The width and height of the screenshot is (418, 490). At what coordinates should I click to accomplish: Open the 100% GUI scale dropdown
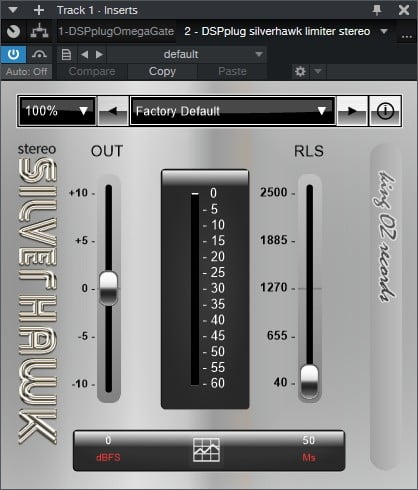click(x=57, y=111)
